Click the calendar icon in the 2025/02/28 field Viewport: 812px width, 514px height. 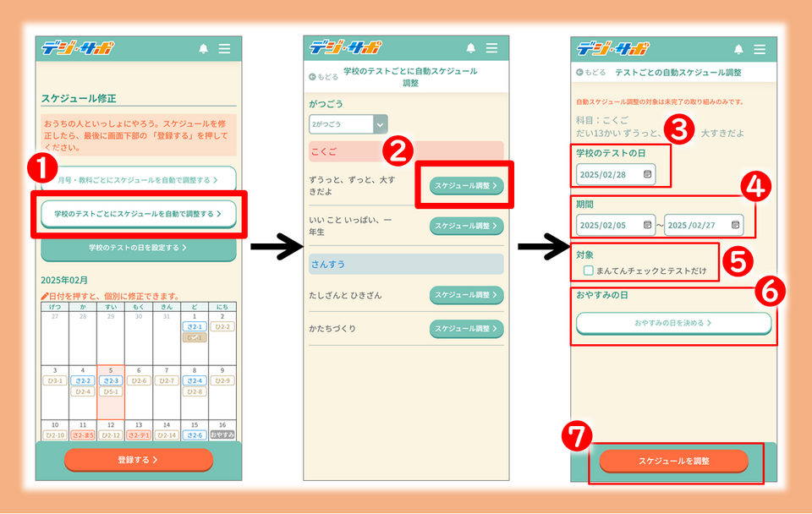click(x=647, y=174)
